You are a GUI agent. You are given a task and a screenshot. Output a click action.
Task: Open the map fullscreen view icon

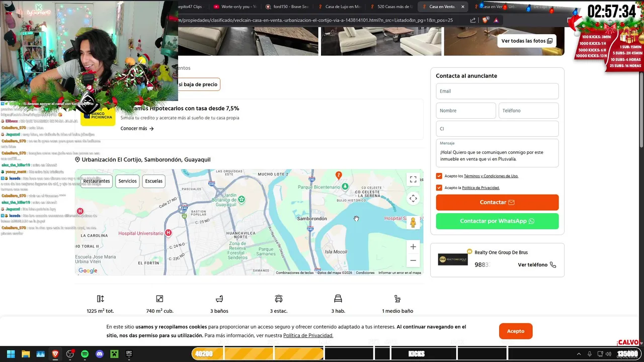[x=413, y=179]
